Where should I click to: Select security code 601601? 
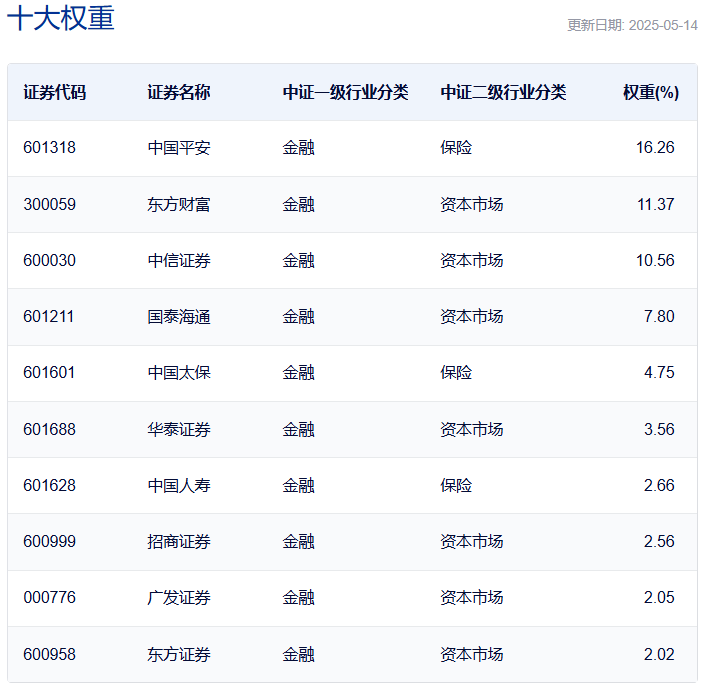[x=49, y=373]
